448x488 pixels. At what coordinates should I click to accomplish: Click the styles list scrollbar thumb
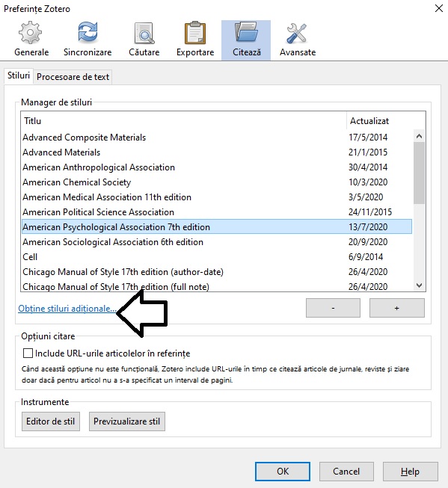pyautogui.click(x=419, y=173)
